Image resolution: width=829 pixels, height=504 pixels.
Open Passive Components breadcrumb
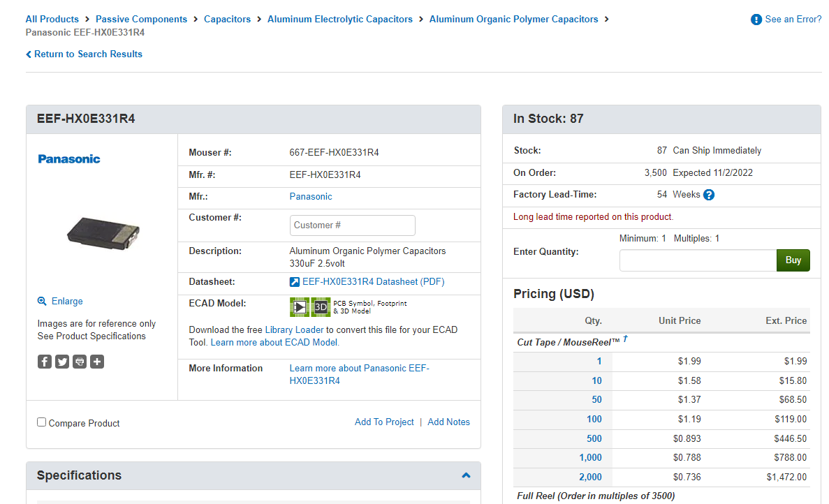click(x=141, y=19)
